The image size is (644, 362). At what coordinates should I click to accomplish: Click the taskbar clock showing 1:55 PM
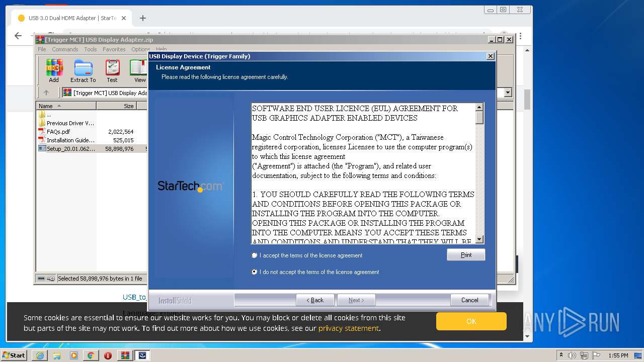pyautogui.click(x=618, y=355)
